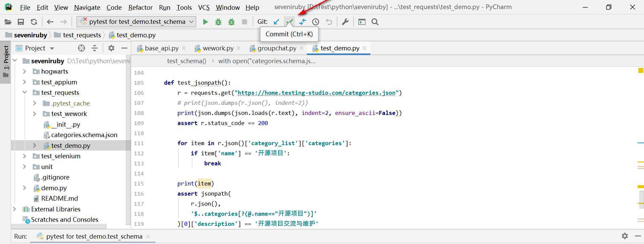This screenshot has width=644, height=244.
Task: Expand the demo.py tree node
Action: 24,188
